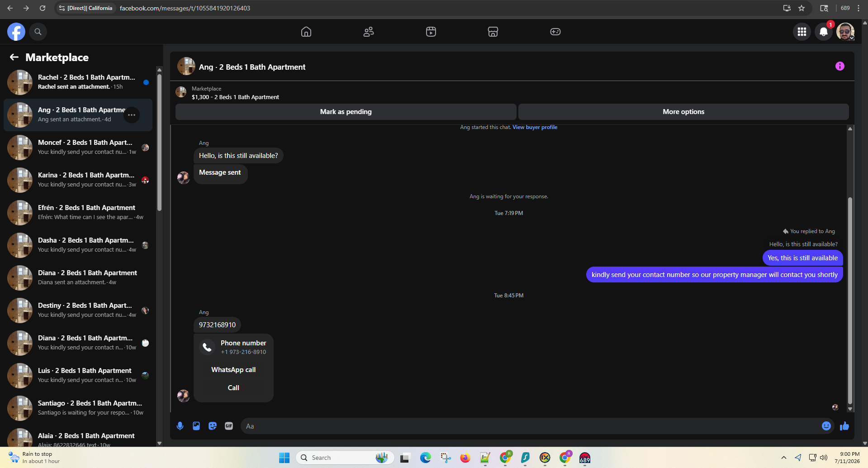This screenshot has width=868, height=468.
Task: Click WhatsApp call on phone number card
Action: (233, 370)
